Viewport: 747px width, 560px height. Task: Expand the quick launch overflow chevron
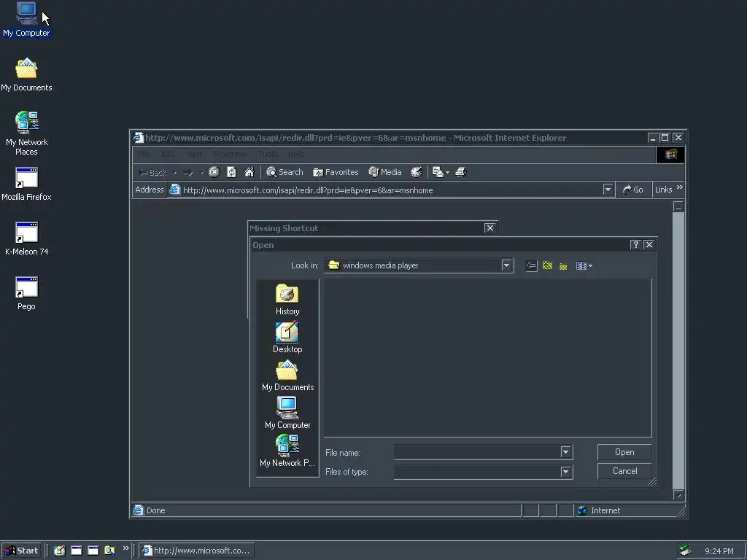point(125,548)
